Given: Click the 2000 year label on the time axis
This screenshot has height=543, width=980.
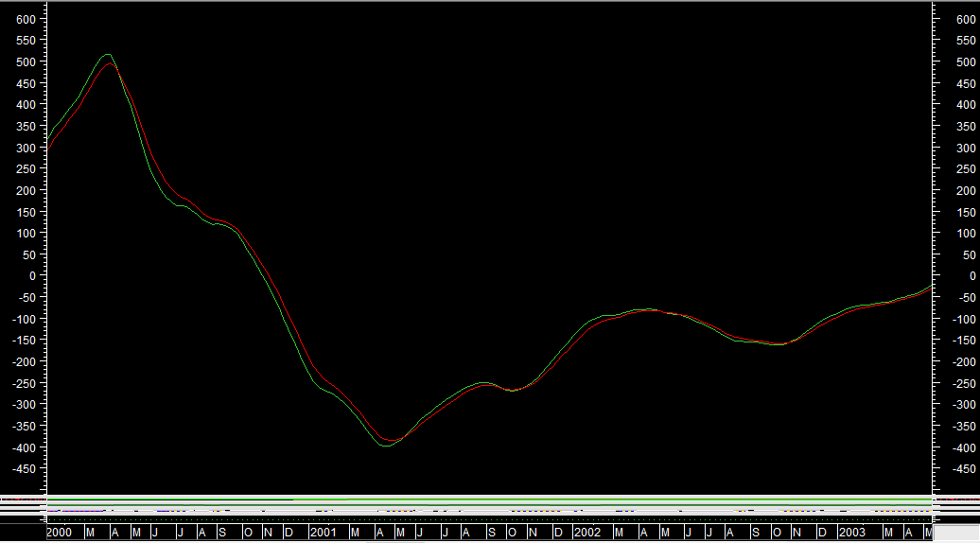Looking at the screenshot, I should (x=59, y=533).
